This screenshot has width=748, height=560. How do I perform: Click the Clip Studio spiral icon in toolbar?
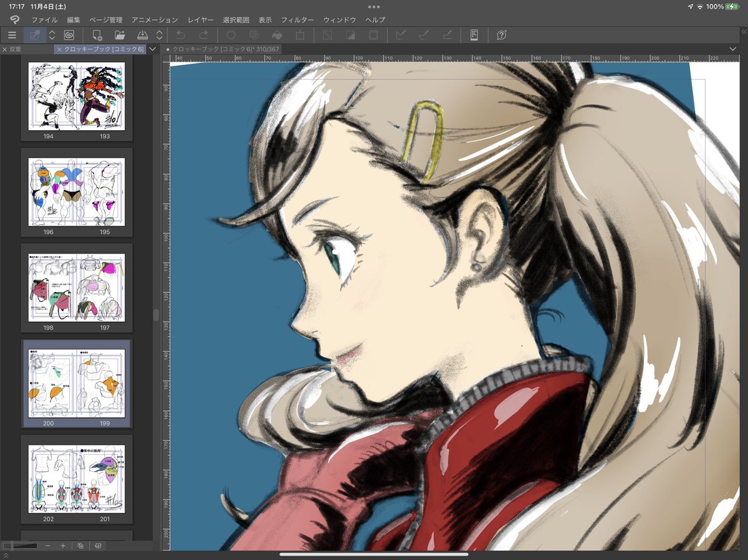(x=69, y=36)
